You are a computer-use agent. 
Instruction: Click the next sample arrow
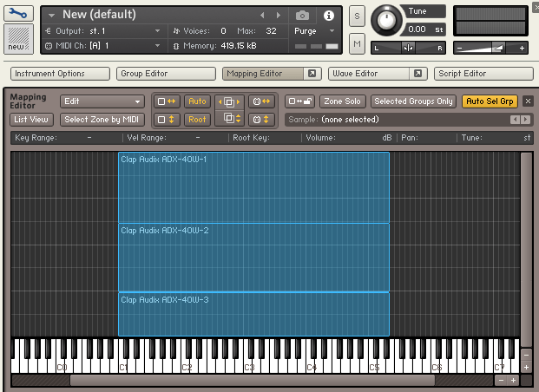click(x=525, y=120)
